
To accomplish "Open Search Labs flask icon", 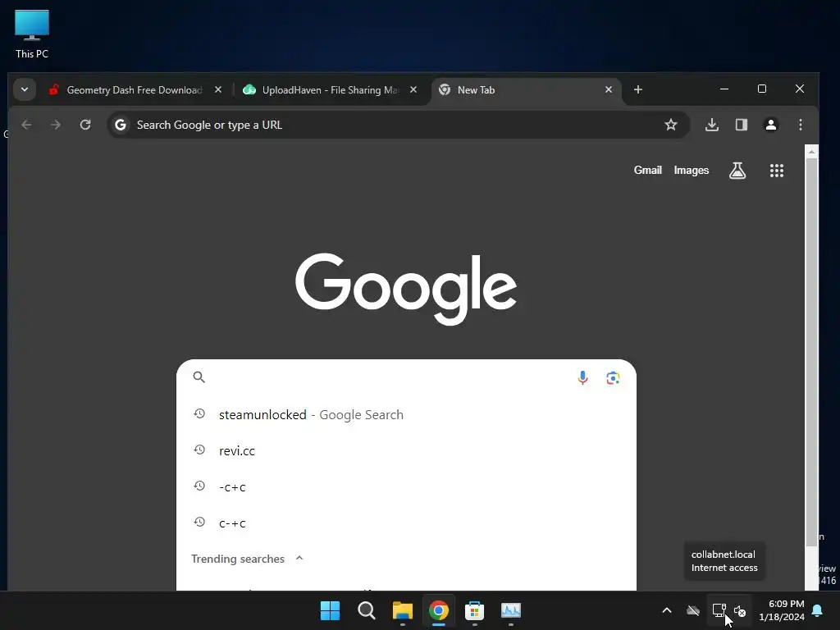I will click(x=737, y=171).
